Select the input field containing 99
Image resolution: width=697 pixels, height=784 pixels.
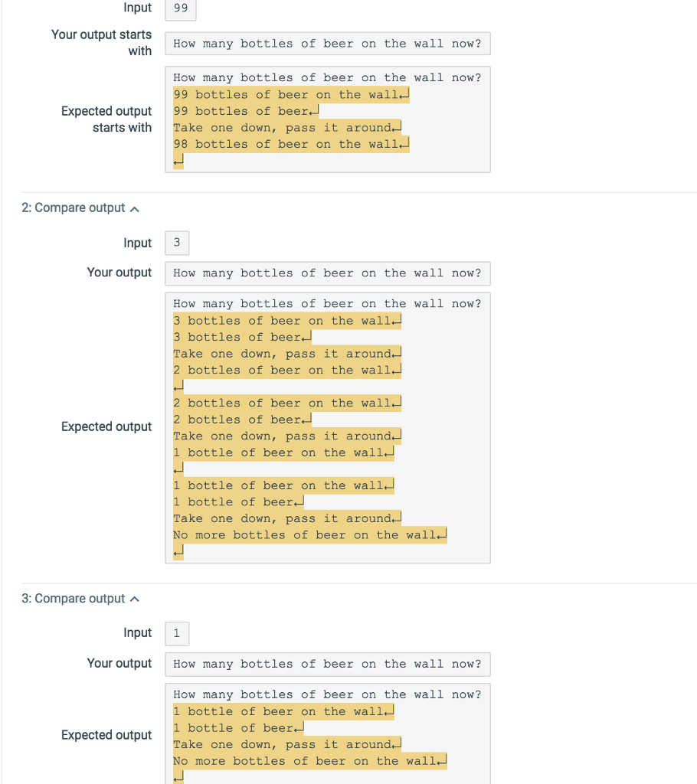tap(179, 11)
